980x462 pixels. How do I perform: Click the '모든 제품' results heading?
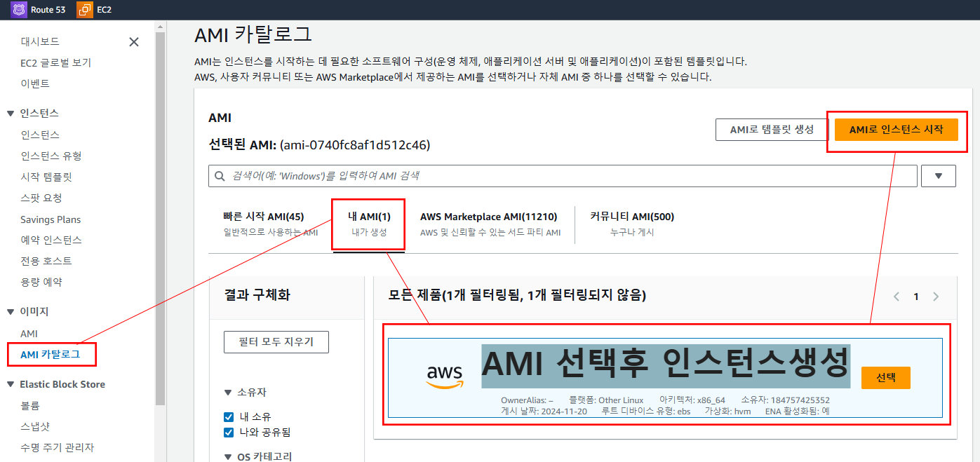click(x=517, y=295)
